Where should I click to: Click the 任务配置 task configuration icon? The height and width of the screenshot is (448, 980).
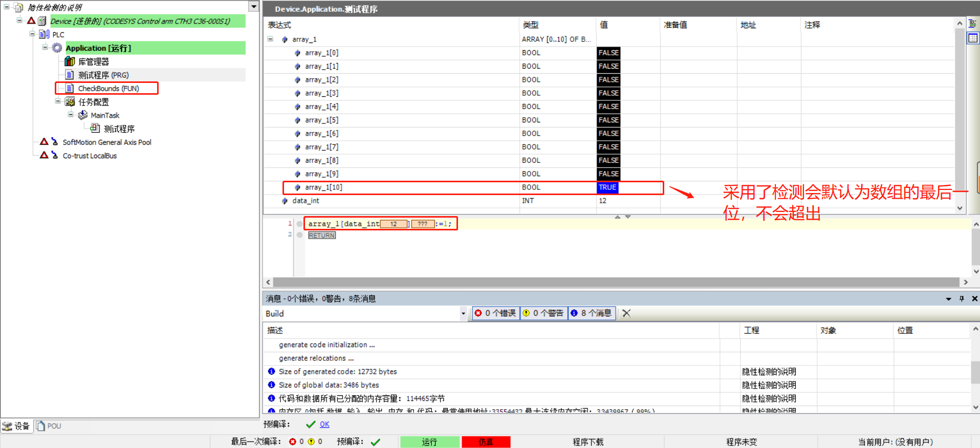pyautogui.click(x=70, y=101)
